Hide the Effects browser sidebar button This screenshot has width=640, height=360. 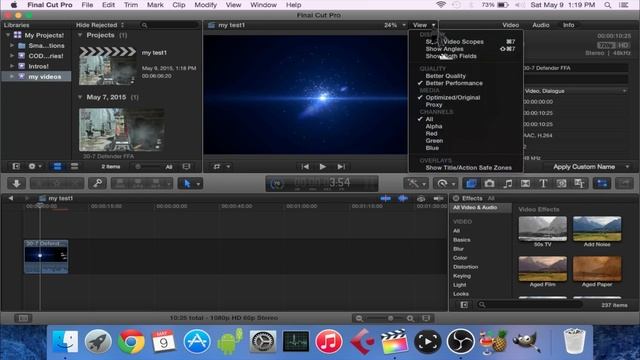tap(464, 305)
